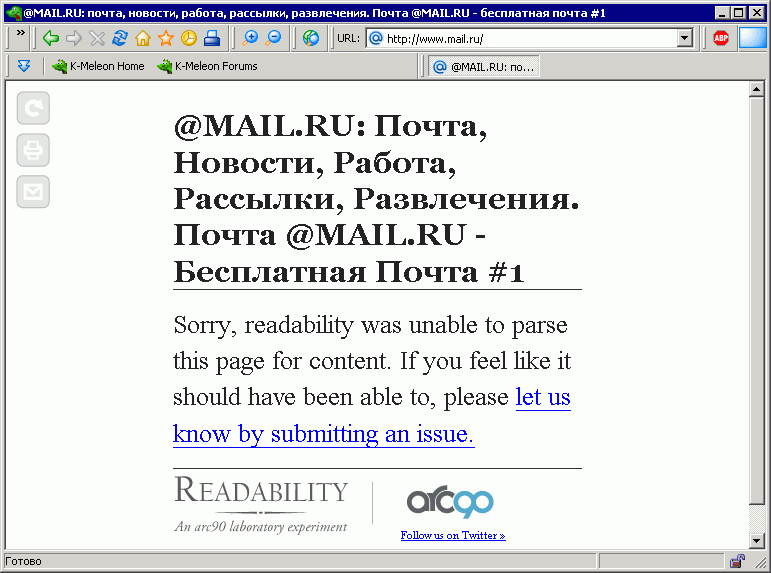The image size is (771, 573).
Task: Click the globe toolbar icon
Action: tap(311, 38)
